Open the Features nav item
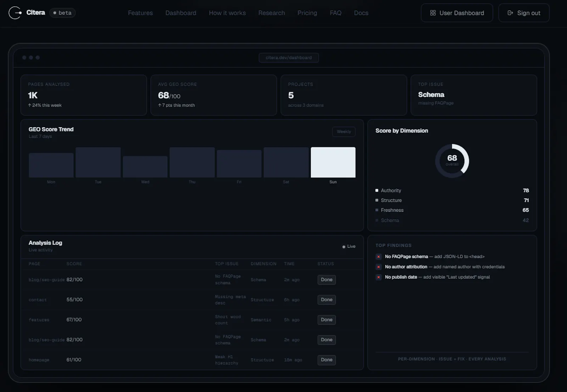Screen dimensions: 567x392 point(140,13)
